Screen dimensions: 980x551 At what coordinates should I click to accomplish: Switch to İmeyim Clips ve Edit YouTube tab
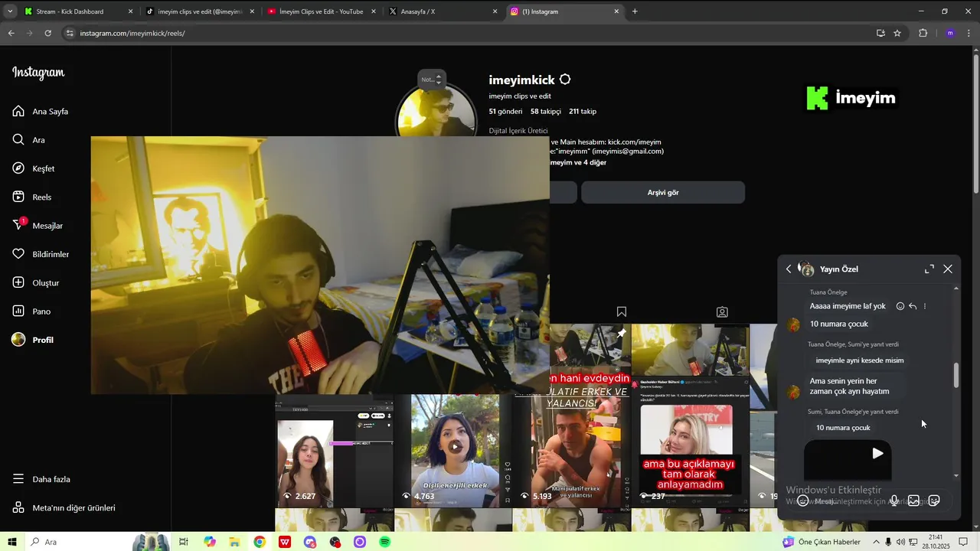(321, 11)
